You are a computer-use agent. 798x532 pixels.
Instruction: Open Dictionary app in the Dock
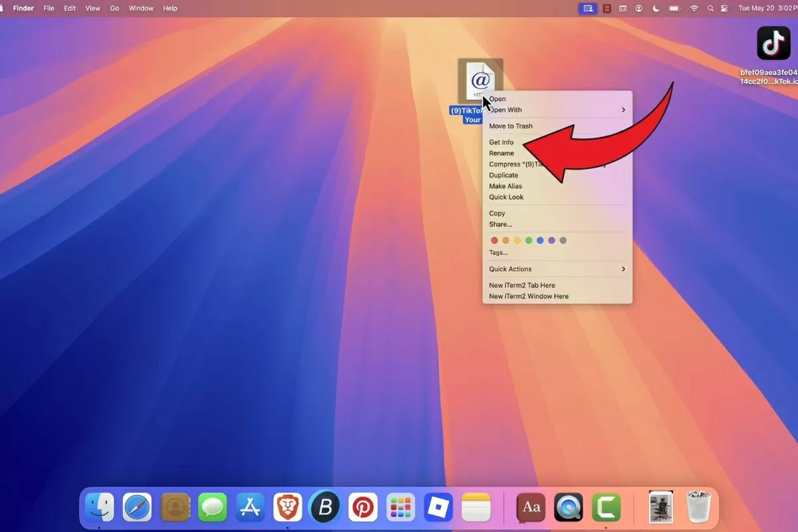[531, 508]
